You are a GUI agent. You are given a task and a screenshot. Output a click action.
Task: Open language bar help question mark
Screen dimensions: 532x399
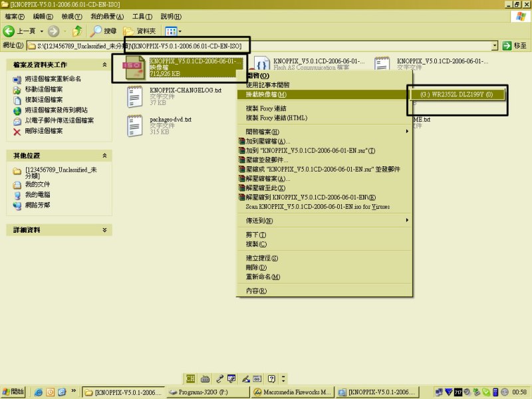point(271,378)
